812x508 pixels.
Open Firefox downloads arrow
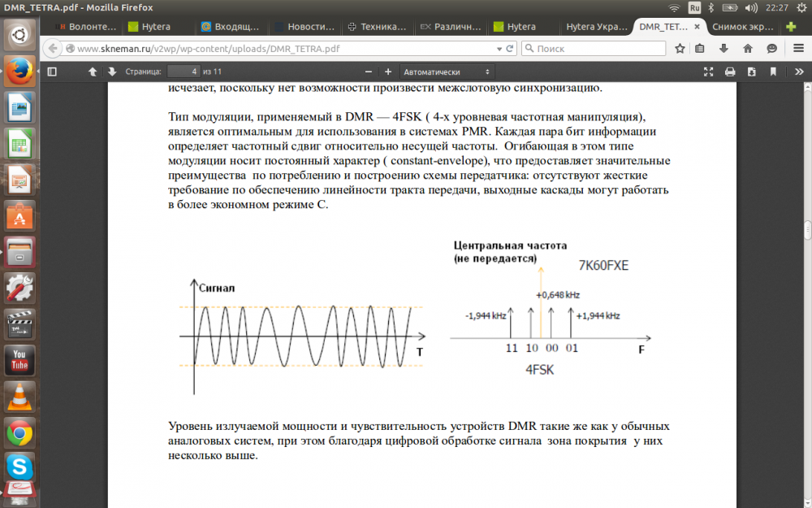point(724,49)
